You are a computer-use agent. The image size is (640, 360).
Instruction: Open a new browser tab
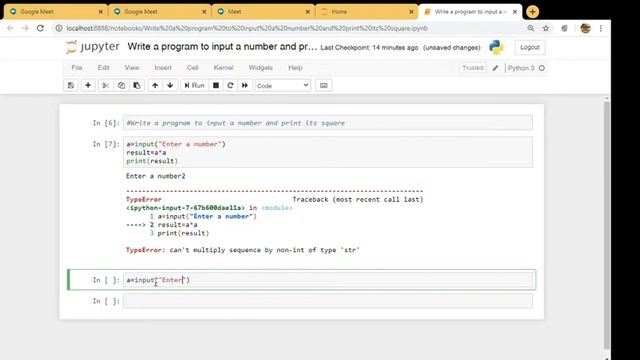pos(532,12)
